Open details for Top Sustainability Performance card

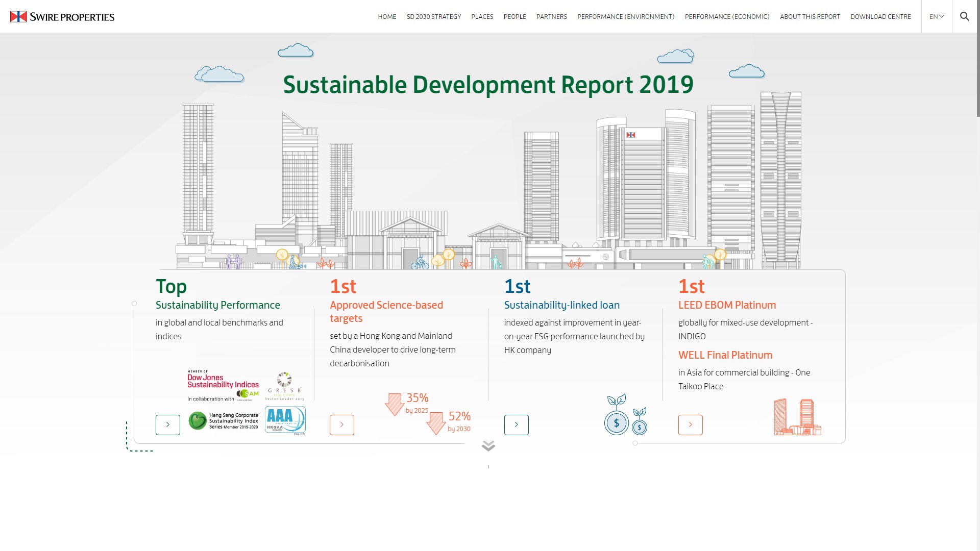[x=167, y=424]
